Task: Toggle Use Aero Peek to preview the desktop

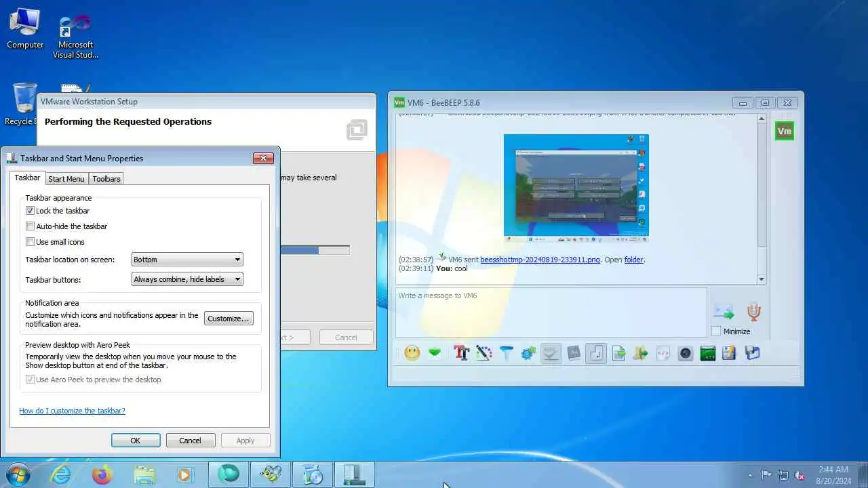Action: point(30,380)
